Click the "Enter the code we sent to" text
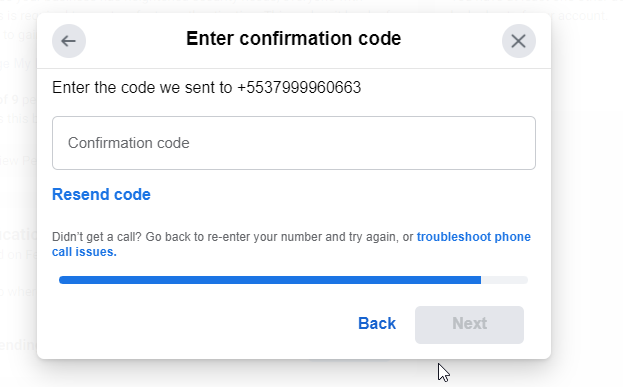The image size is (623, 387). tap(142, 87)
